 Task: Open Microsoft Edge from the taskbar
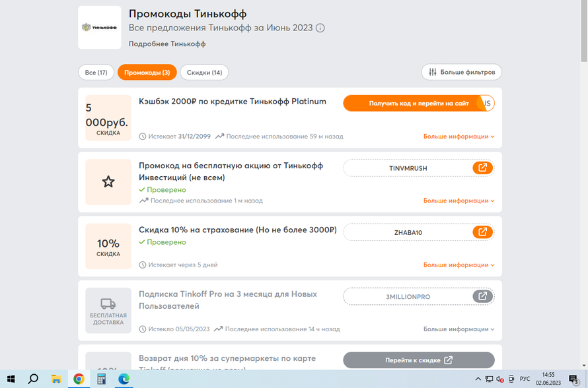(124, 379)
